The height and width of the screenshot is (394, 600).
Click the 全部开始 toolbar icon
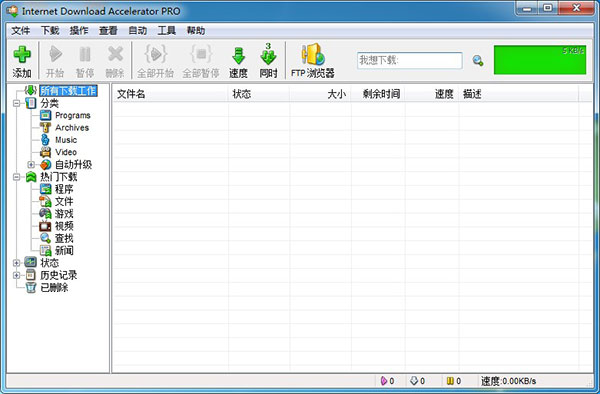[x=155, y=54]
